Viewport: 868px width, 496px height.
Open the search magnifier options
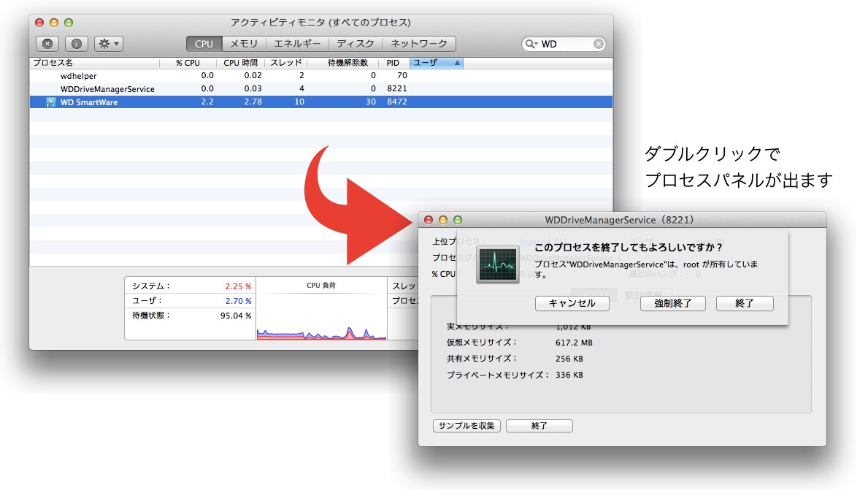coord(531,44)
